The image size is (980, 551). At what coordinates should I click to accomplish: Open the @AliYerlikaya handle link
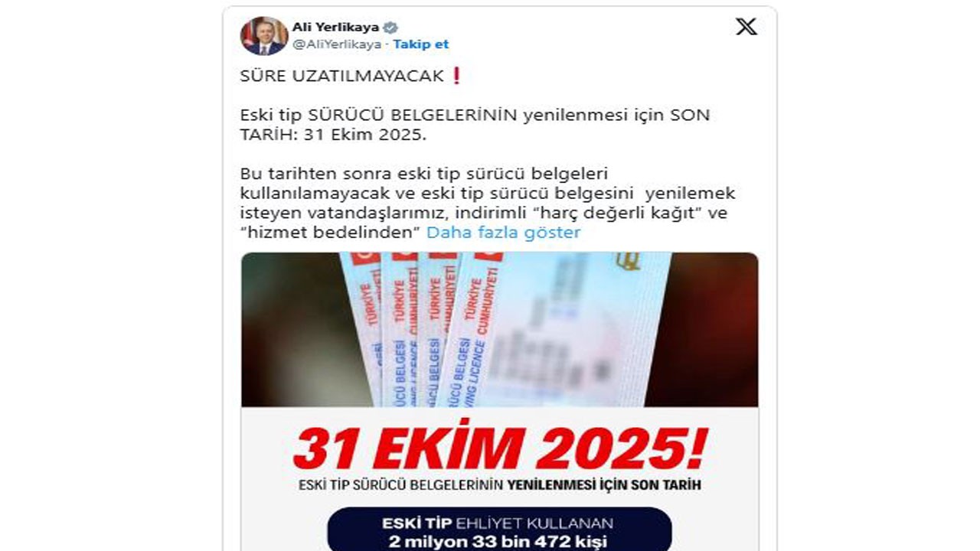(x=337, y=44)
